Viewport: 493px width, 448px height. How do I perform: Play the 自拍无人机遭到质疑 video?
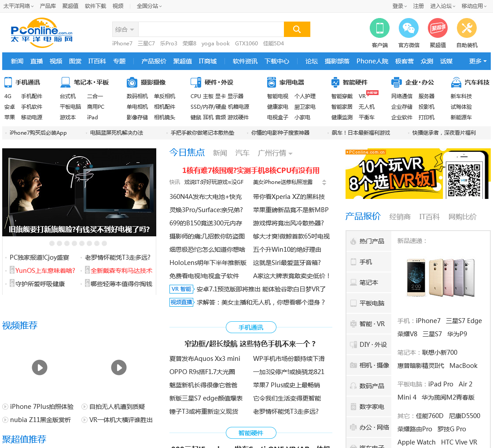click(x=119, y=367)
